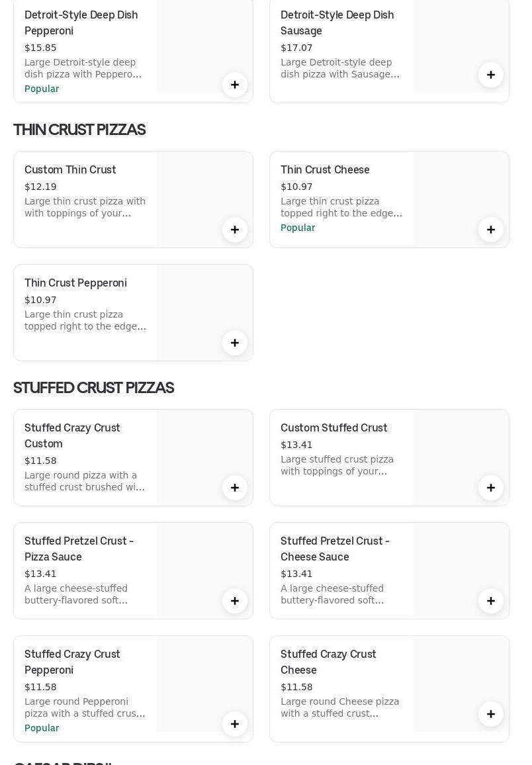Add Stuffed Crazy Crust Cheese to cart

[x=491, y=714]
